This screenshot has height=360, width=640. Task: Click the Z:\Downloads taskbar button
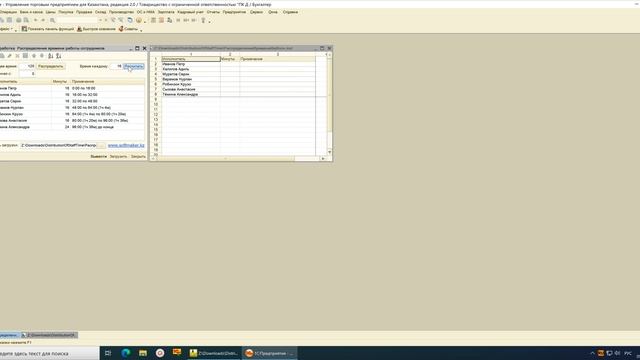pos(213,353)
